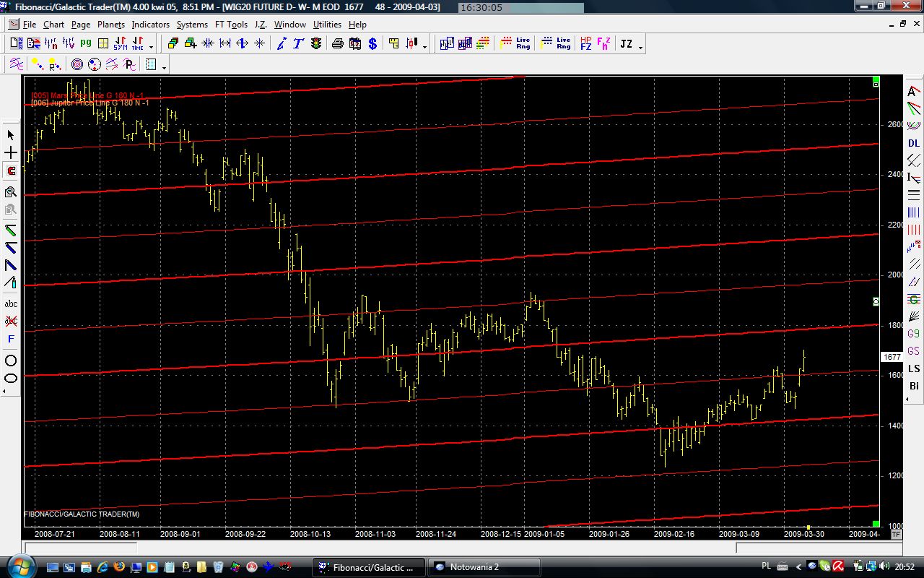
Task: Expand dropdown beside the candlestick chart icon
Action: pyautogui.click(x=424, y=46)
